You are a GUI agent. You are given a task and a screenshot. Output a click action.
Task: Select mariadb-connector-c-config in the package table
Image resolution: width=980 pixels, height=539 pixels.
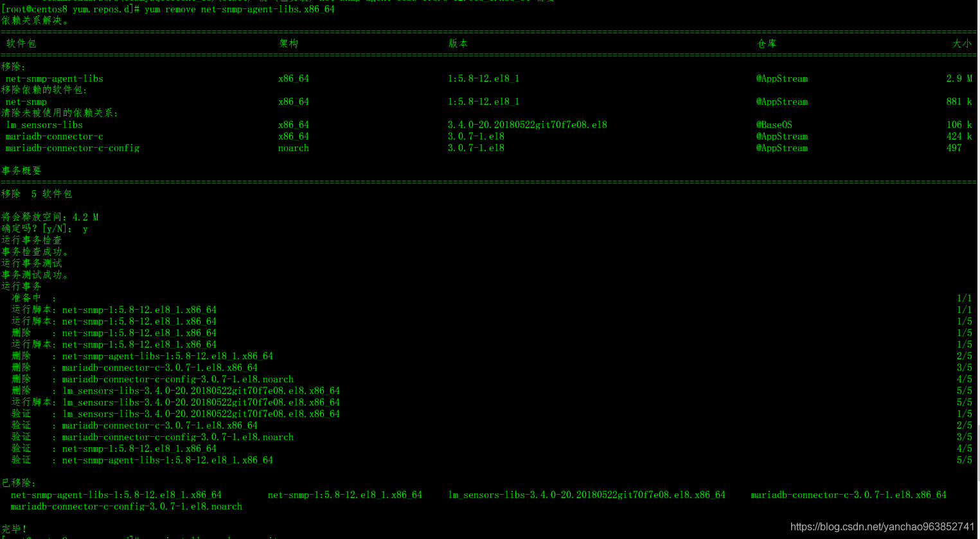click(73, 148)
